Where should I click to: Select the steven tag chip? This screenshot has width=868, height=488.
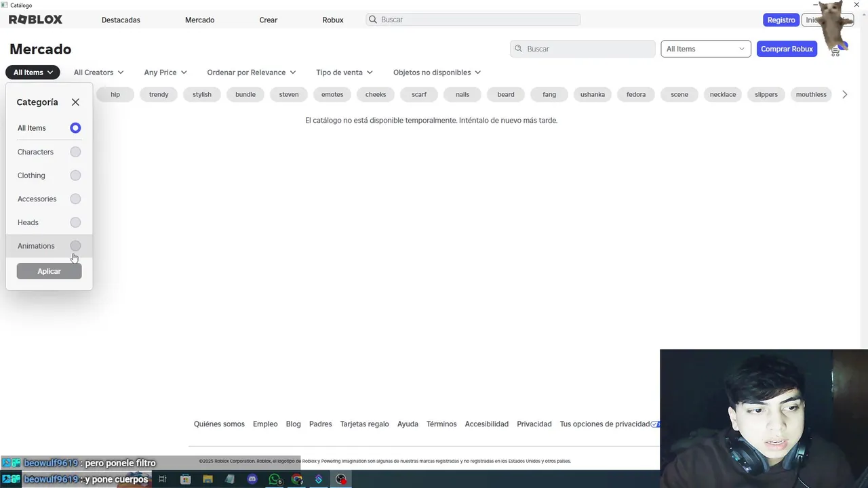click(x=289, y=94)
